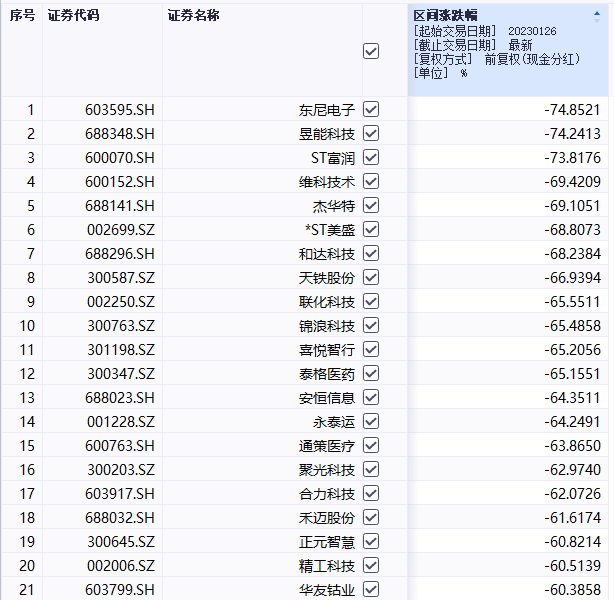Screen dimensions: 614x600
Task: Click the sort arrow in 区间涨跌幅 header
Action: [x=597, y=16]
